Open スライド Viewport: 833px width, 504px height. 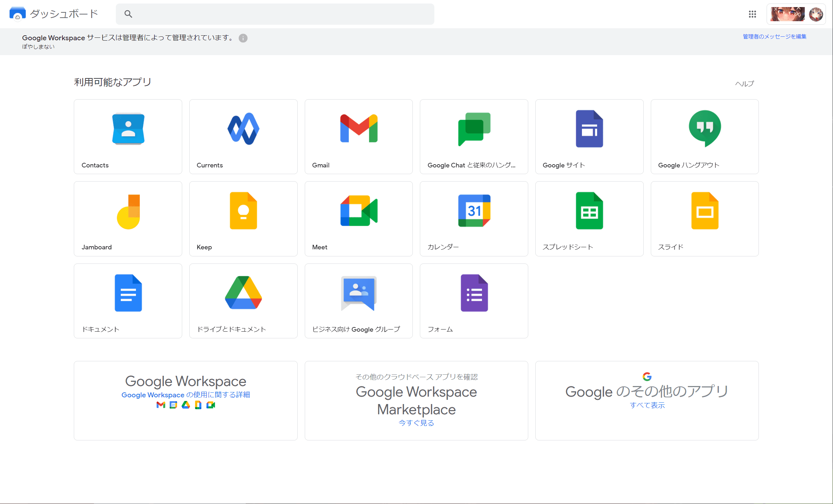tap(704, 219)
